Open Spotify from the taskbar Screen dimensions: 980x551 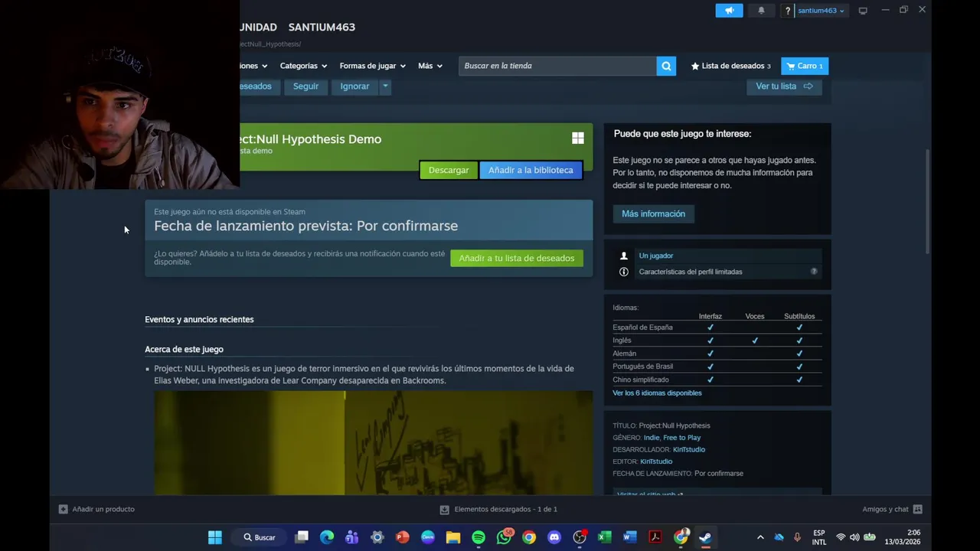(x=479, y=537)
